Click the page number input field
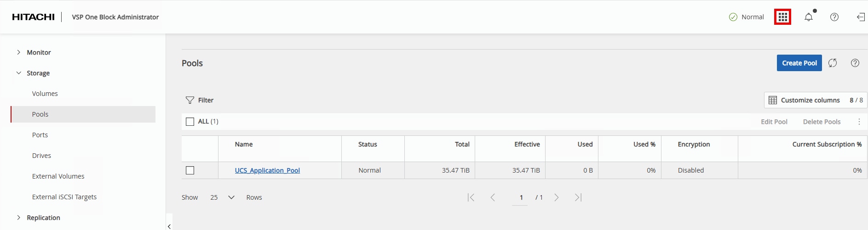Viewport: 868px width, 230px height. coord(521,197)
